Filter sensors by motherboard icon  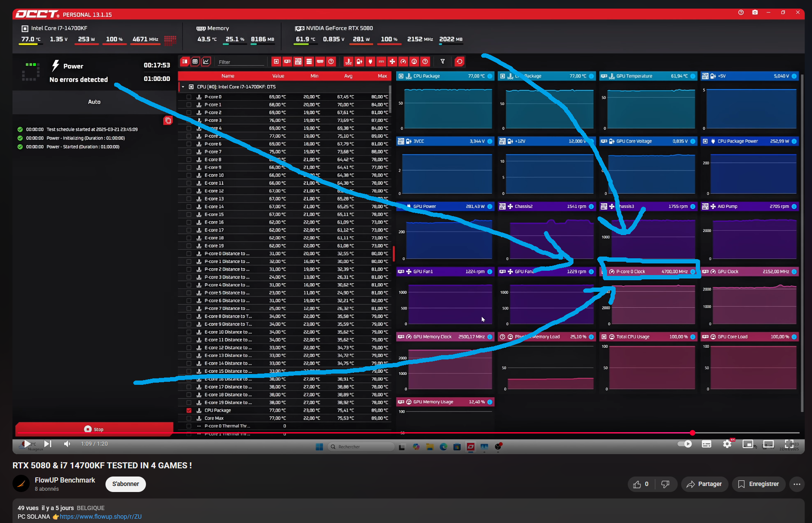(298, 62)
